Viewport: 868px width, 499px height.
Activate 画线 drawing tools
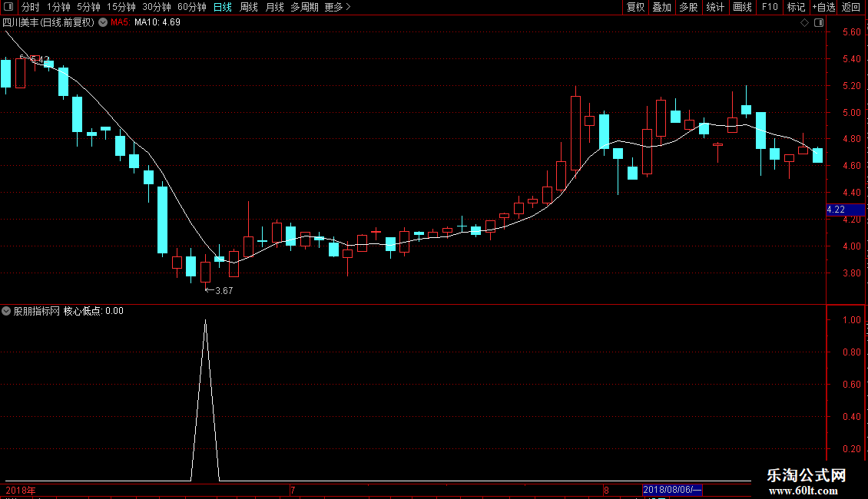pos(742,7)
